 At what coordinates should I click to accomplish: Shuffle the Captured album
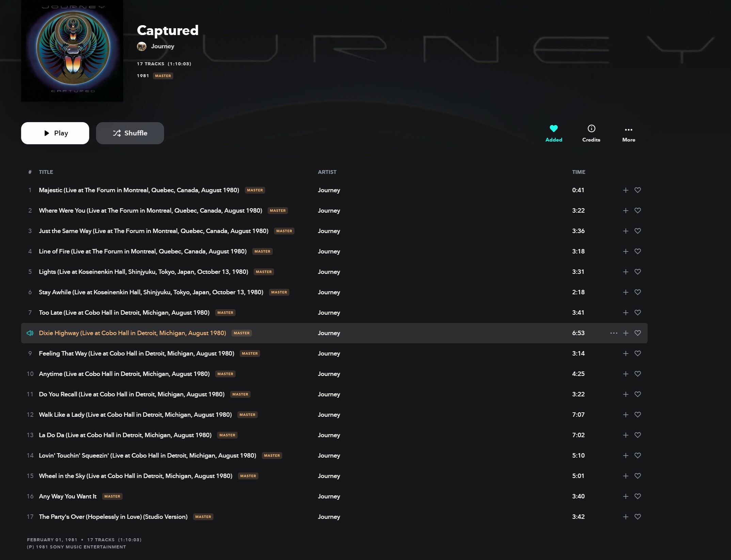130,133
